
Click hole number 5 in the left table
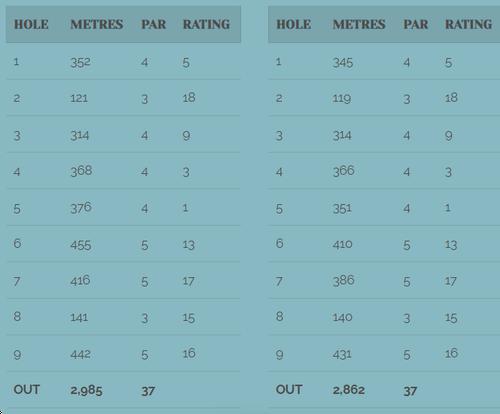(17, 209)
